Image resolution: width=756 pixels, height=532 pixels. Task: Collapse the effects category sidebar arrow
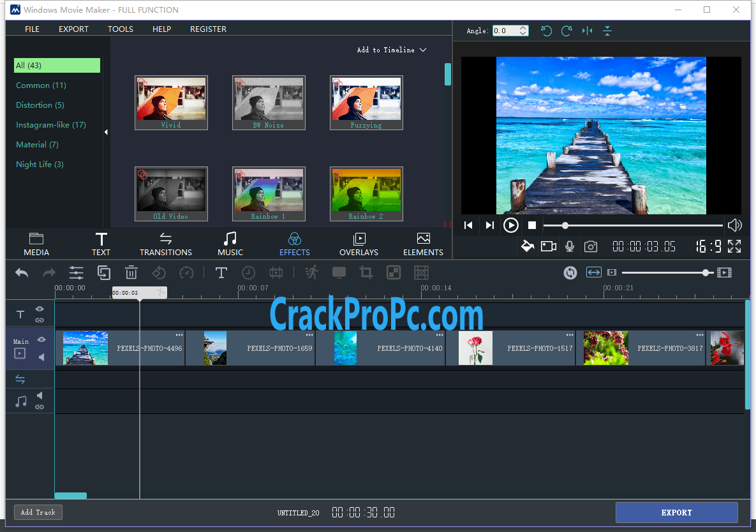click(x=106, y=132)
